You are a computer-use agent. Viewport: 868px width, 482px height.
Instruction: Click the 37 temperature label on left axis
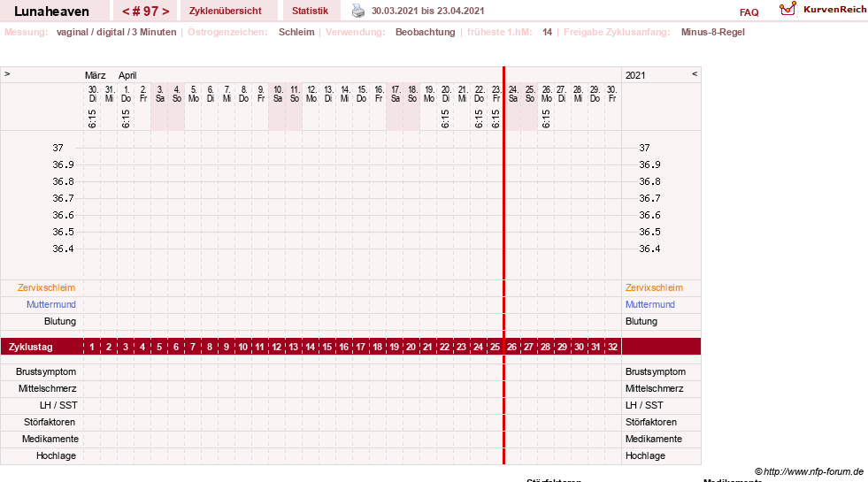coord(58,148)
